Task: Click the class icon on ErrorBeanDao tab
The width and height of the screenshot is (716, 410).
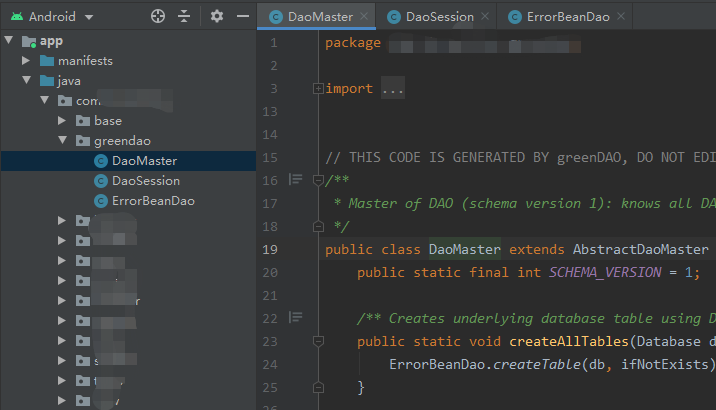Action: coord(515,17)
